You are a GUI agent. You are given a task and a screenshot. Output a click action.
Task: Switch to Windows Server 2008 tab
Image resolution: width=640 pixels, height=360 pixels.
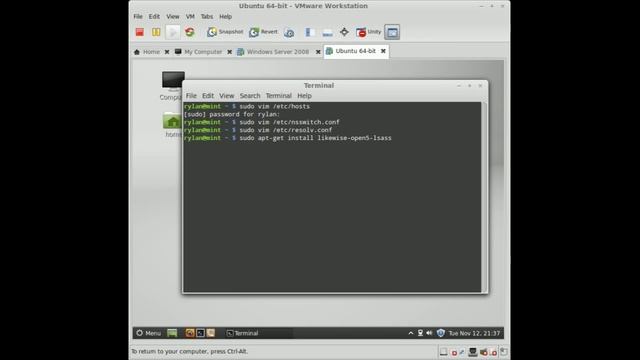pyautogui.click(x=273, y=52)
